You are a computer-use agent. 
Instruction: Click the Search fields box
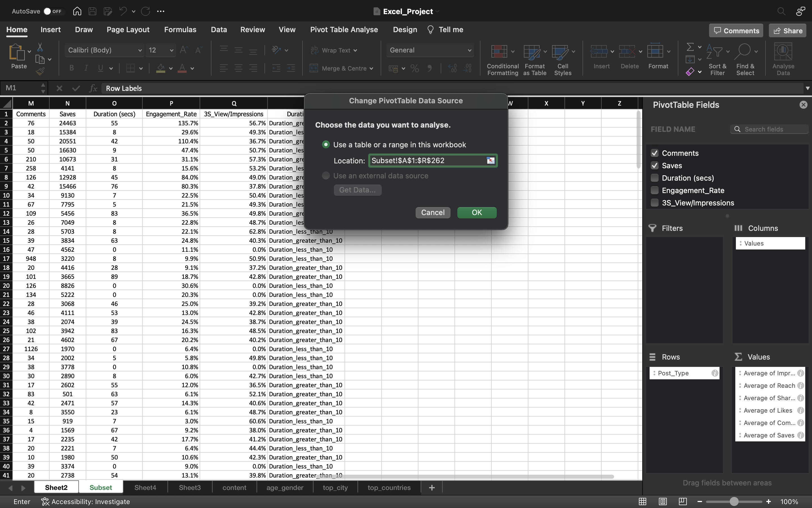pyautogui.click(x=769, y=129)
